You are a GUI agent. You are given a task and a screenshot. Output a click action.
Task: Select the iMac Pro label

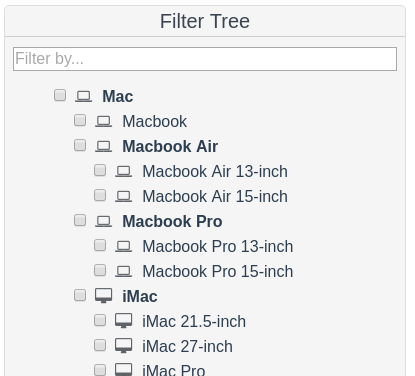pos(174,370)
